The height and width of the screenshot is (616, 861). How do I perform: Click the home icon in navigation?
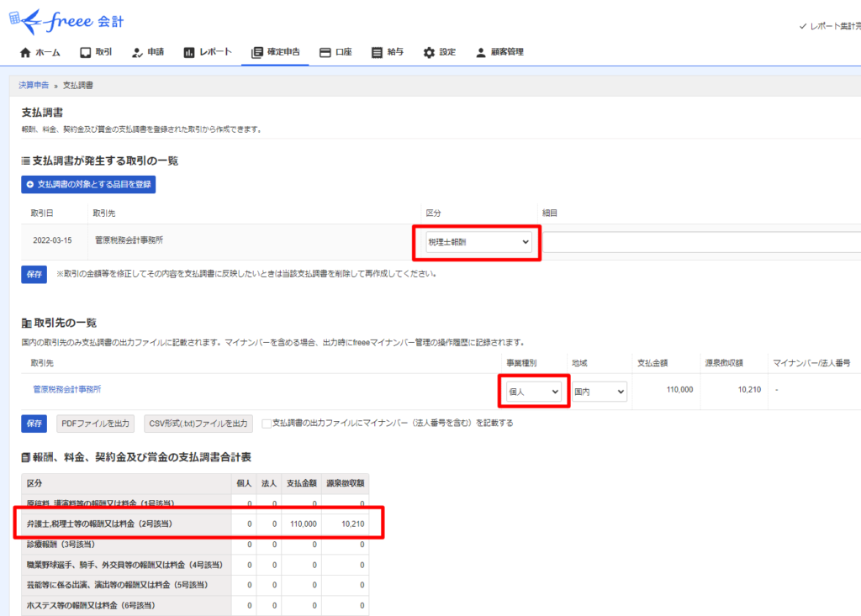(x=25, y=52)
